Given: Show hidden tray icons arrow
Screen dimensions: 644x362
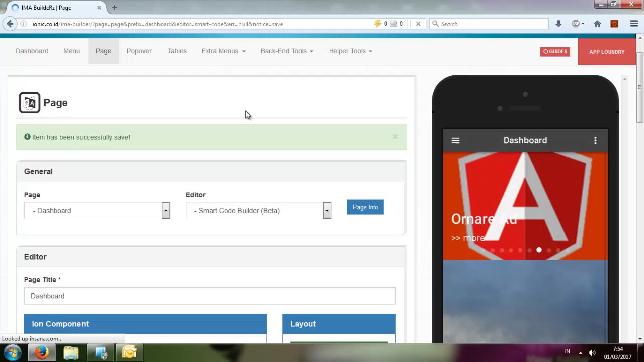Looking at the screenshot, I should (580, 352).
